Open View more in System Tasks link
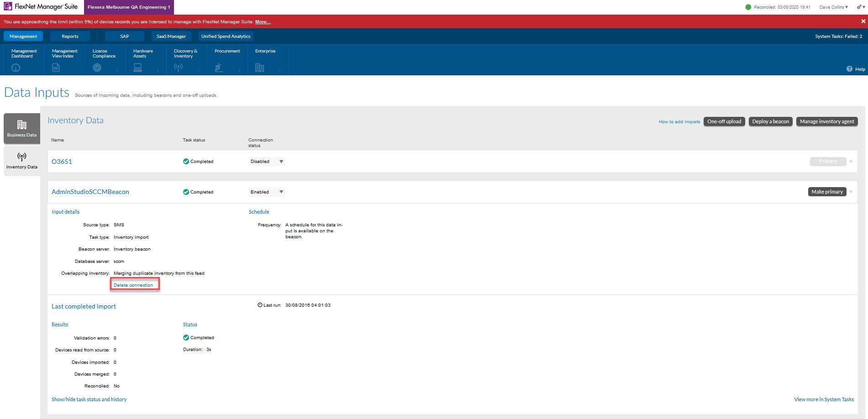This screenshot has width=868, height=419. click(x=824, y=399)
